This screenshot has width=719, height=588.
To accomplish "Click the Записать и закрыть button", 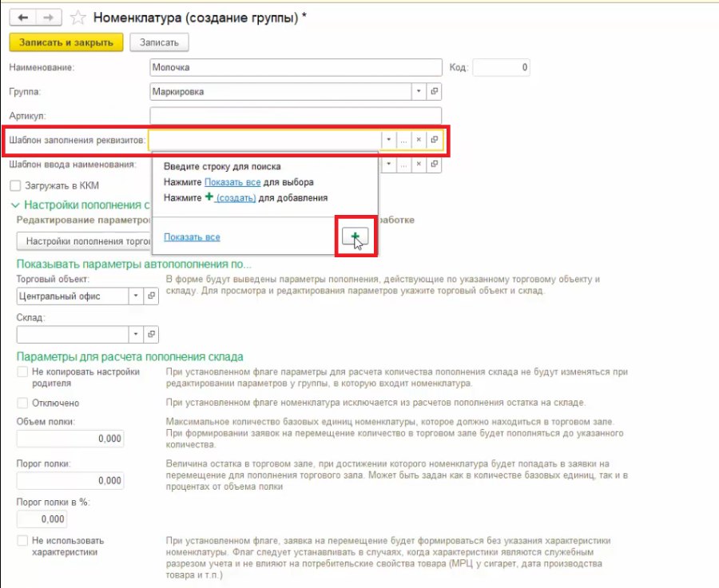I will [66, 42].
